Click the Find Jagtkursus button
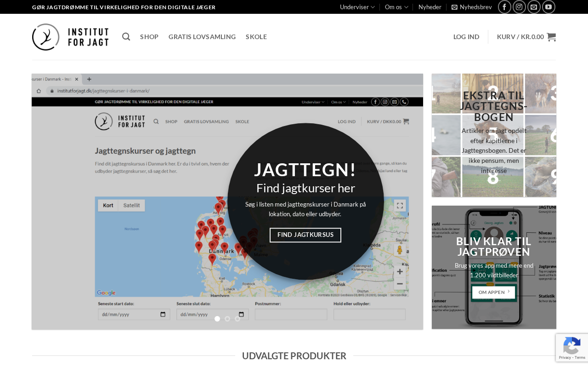 [x=305, y=235]
